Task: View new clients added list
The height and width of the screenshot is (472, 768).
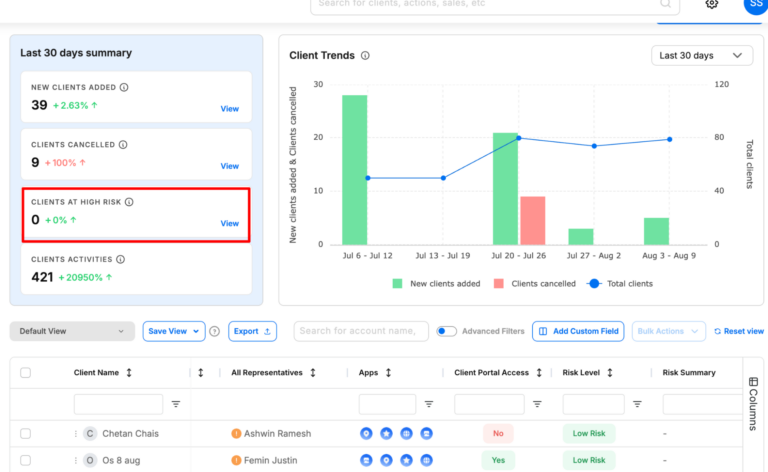Action: coord(230,109)
